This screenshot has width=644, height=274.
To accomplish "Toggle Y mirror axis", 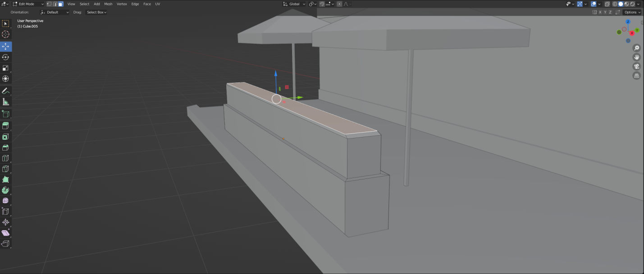I will (605, 12).
